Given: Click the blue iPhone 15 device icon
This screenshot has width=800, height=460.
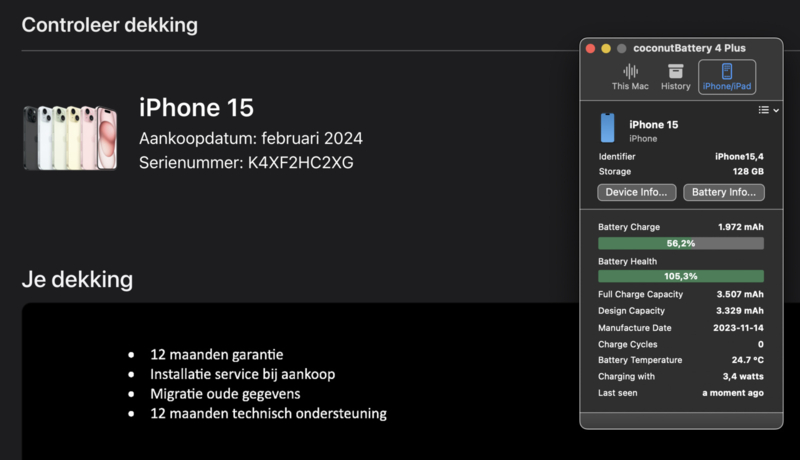Looking at the screenshot, I should click(x=607, y=128).
